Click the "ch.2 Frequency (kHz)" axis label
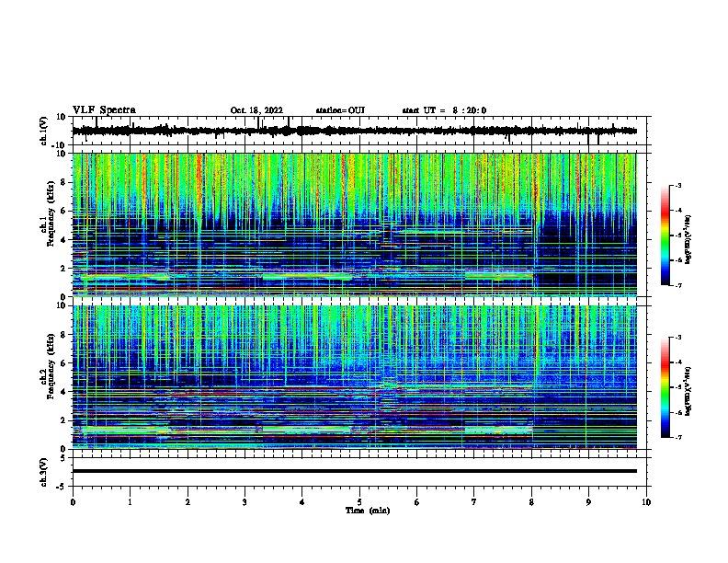 tap(48, 366)
